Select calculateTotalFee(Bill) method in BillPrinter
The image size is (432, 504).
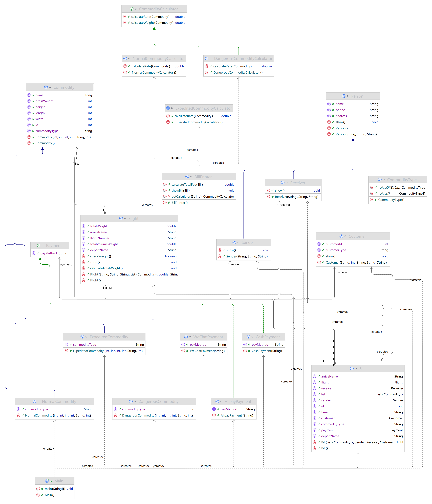187,185
